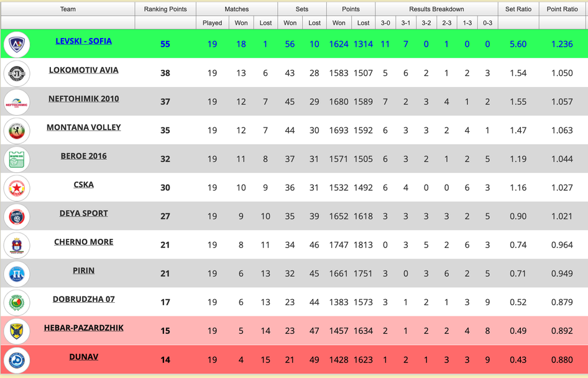Screen dimensions: 588x378
Task: Click the Deya Sport team logo
Action: click(x=17, y=216)
